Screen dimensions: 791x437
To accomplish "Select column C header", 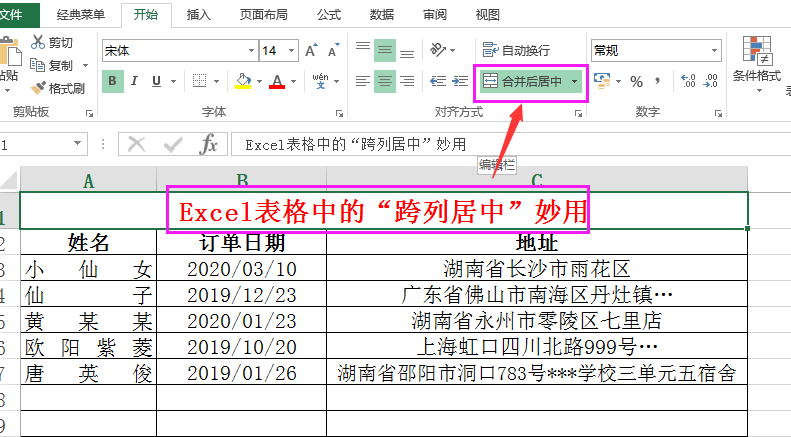I will (537, 180).
